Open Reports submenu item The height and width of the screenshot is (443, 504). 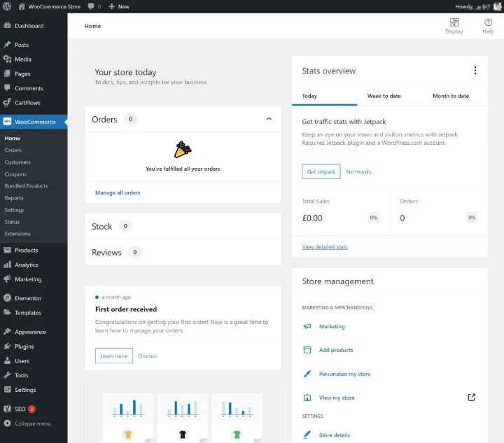tap(14, 198)
